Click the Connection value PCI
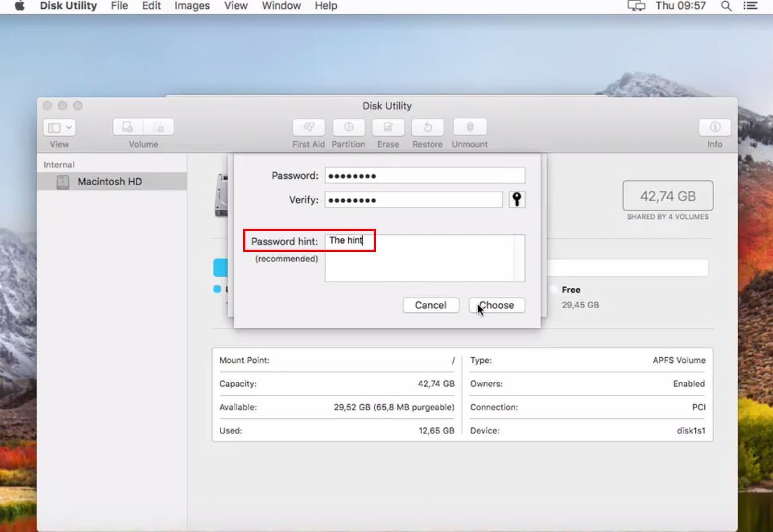 (699, 407)
